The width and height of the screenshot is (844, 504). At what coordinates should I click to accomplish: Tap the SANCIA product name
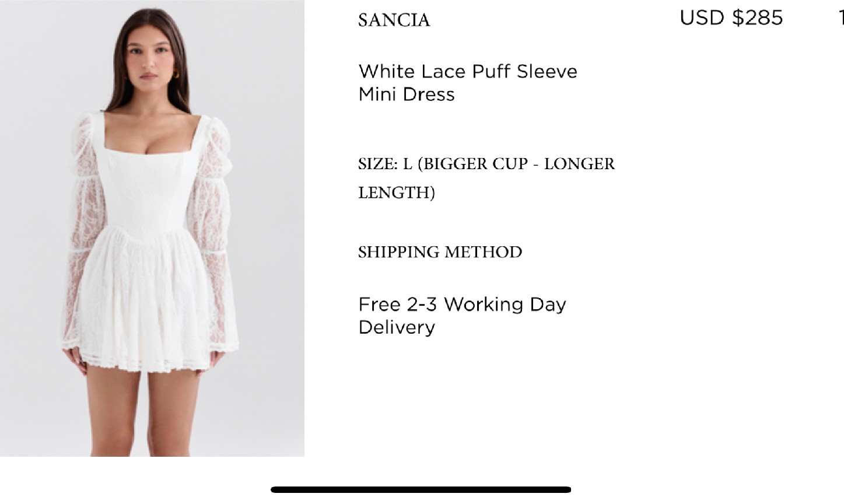tap(394, 20)
